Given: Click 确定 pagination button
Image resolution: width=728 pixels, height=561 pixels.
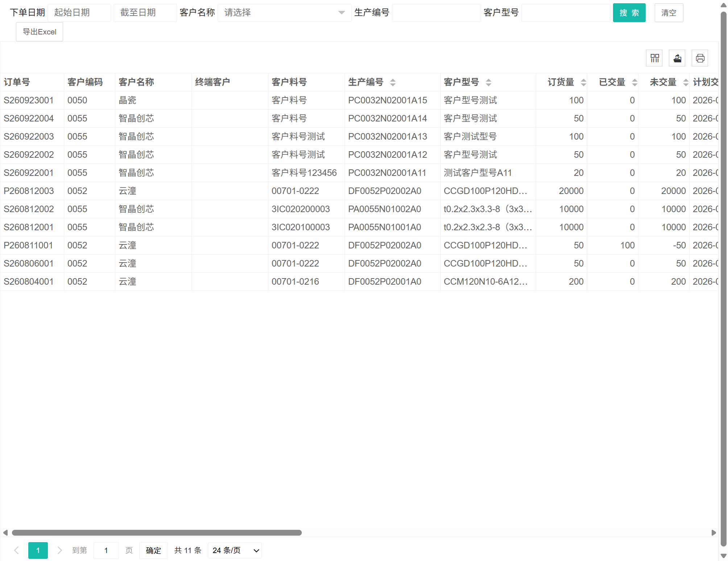Looking at the screenshot, I should (153, 550).
